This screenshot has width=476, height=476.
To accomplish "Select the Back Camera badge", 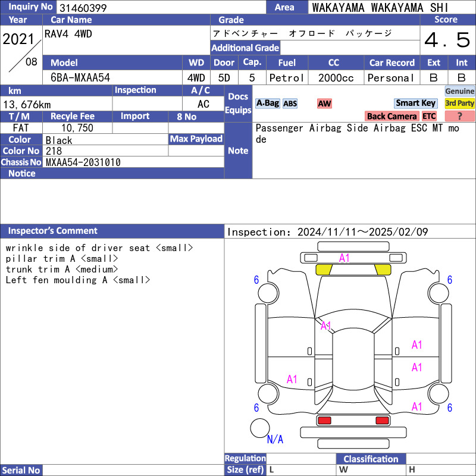I will pyautogui.click(x=392, y=116).
